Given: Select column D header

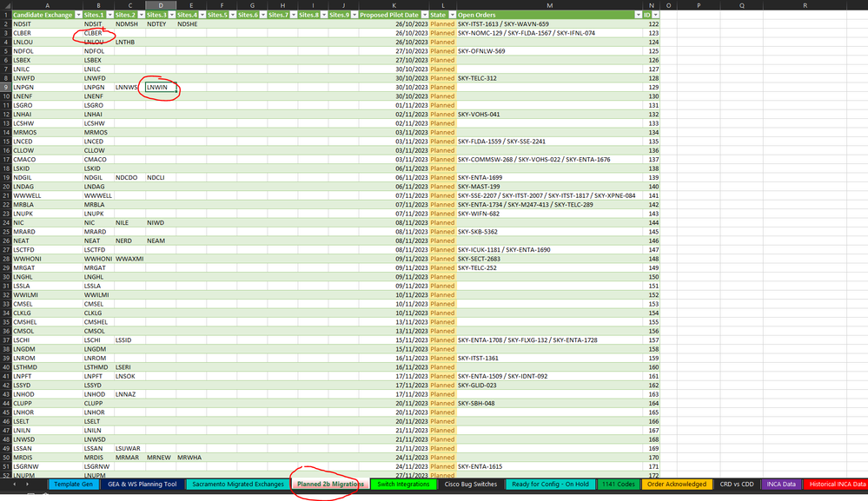Looking at the screenshot, I should coord(161,5).
